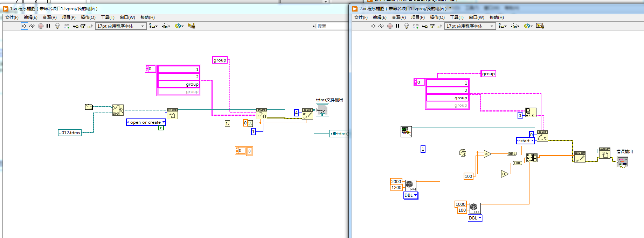Select the Multiply node in 2.vi
This screenshot has height=238, width=644.
click(x=487, y=154)
